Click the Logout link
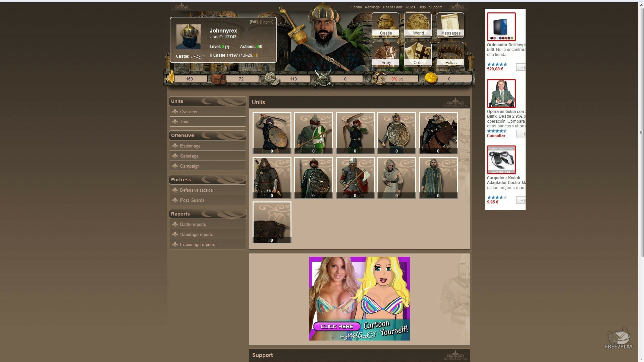 point(267,22)
